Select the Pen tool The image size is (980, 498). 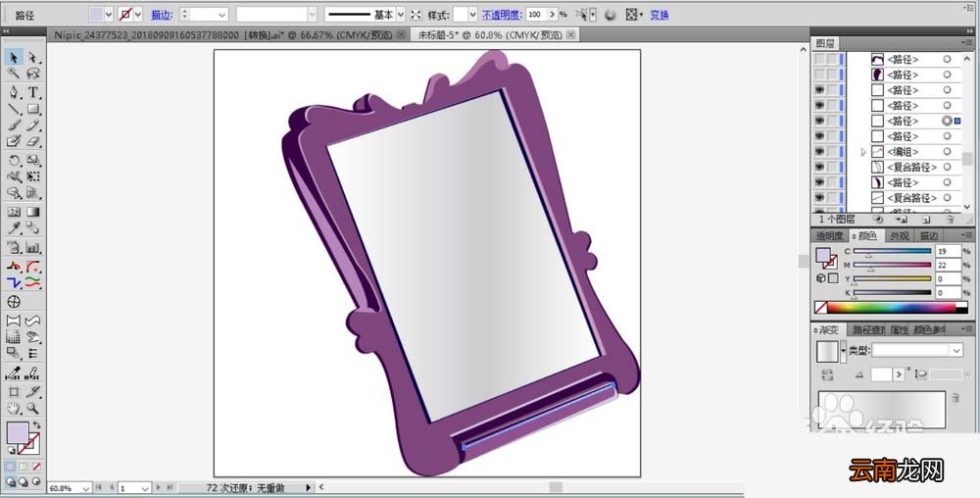[13, 92]
